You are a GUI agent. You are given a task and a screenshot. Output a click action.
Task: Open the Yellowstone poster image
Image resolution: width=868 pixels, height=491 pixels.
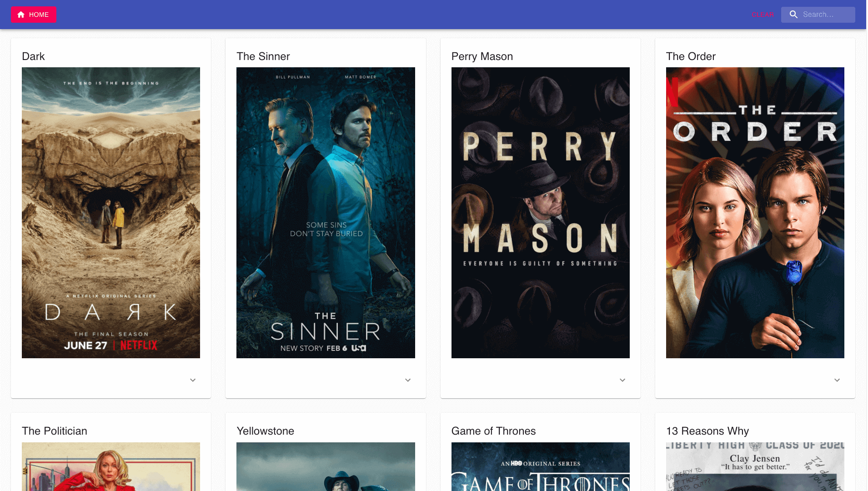coord(326,466)
